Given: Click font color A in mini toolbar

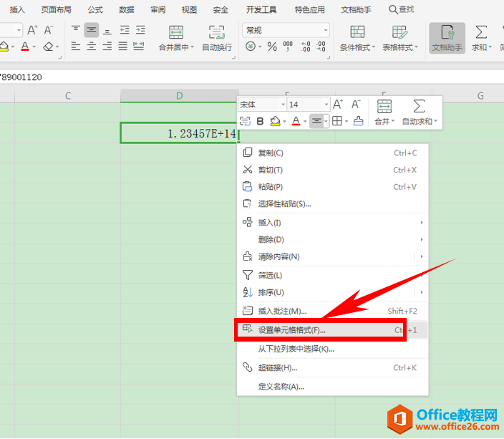Looking at the screenshot, I should click(x=296, y=121).
